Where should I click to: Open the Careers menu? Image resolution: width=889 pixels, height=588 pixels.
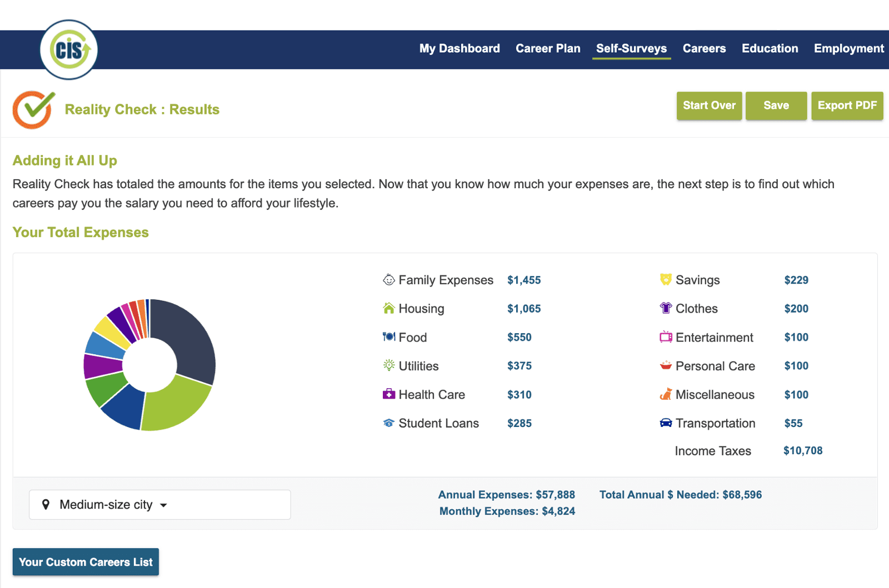click(x=704, y=49)
